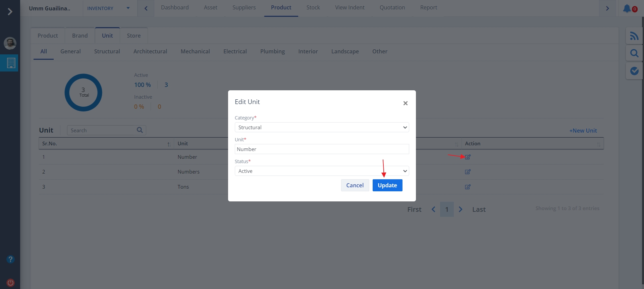
Task: Open the RSS feed icon
Action: [x=634, y=36]
